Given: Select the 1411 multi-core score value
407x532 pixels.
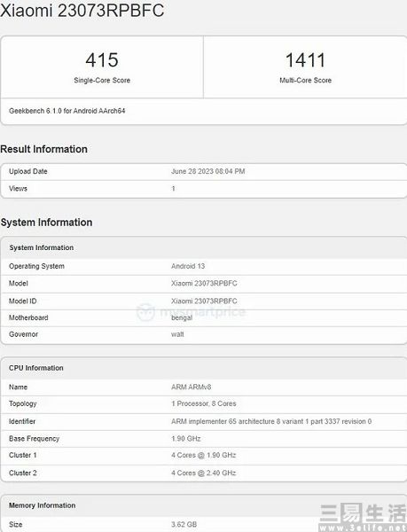Looking at the screenshot, I should coord(305,60).
